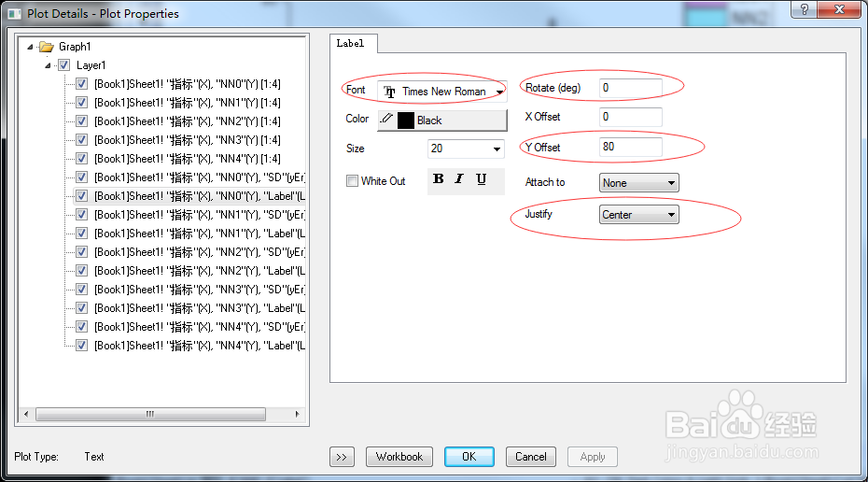Image resolution: width=868 pixels, height=482 pixels.
Task: Click the Graph1 folder icon
Action: [x=47, y=47]
